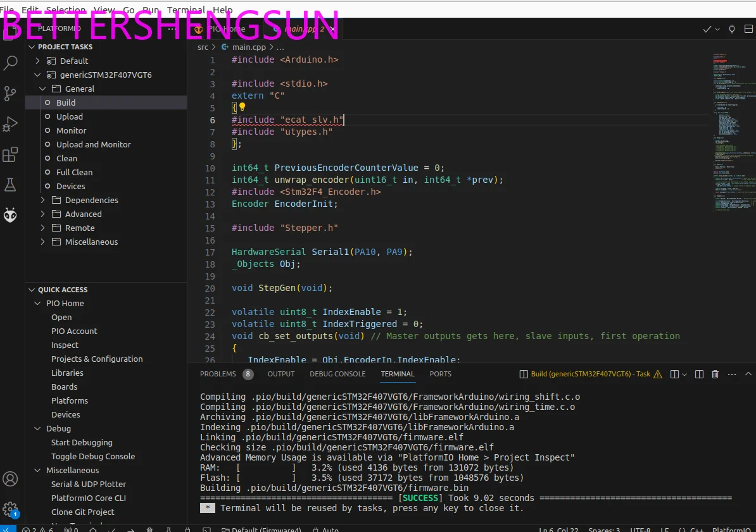
Task: Open the Manage gear icon
Action: (x=10, y=509)
